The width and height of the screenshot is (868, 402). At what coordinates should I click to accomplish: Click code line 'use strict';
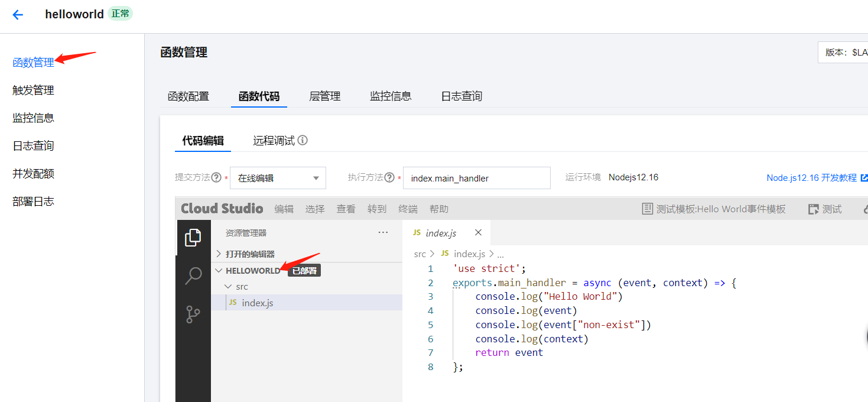tap(489, 268)
